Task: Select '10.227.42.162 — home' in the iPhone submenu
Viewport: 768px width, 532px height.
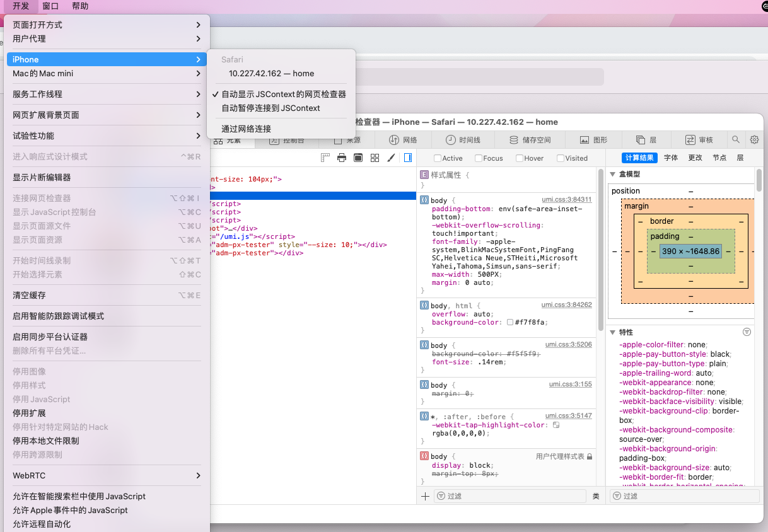Action: 281,73
